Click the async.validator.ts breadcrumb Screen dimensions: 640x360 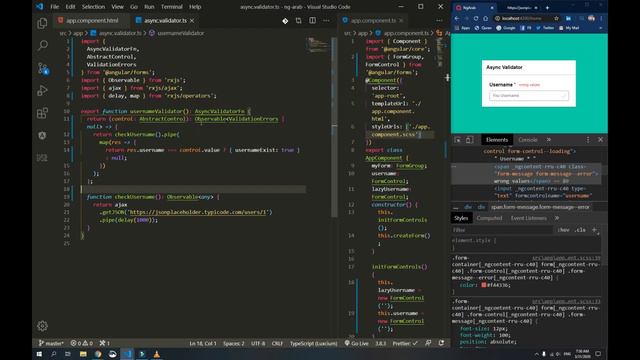pyautogui.click(x=116, y=33)
